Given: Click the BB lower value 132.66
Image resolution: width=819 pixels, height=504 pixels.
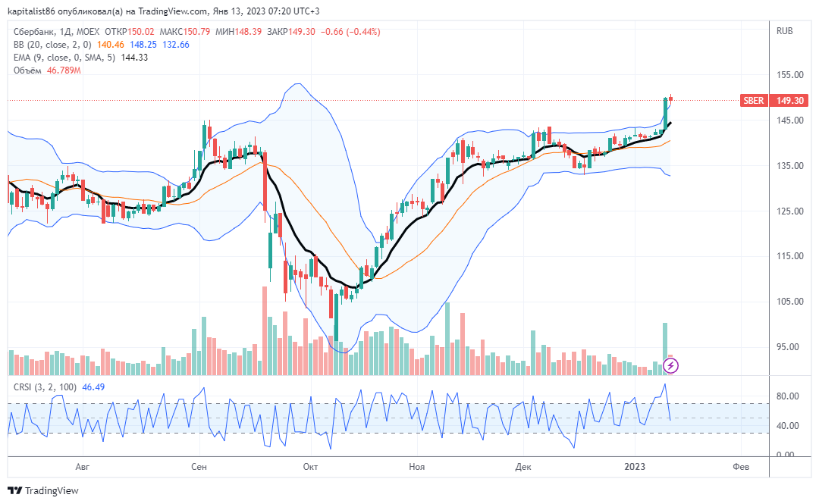Looking at the screenshot, I should click(x=175, y=45).
